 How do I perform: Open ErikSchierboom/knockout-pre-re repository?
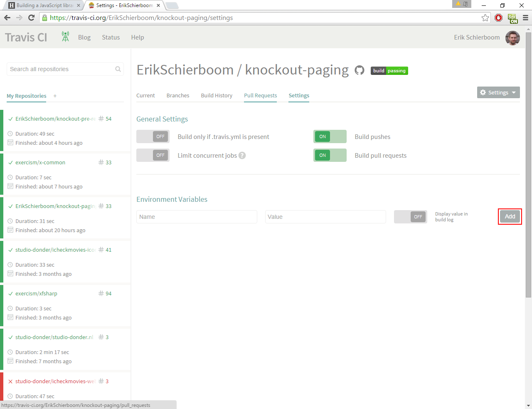pyautogui.click(x=55, y=119)
